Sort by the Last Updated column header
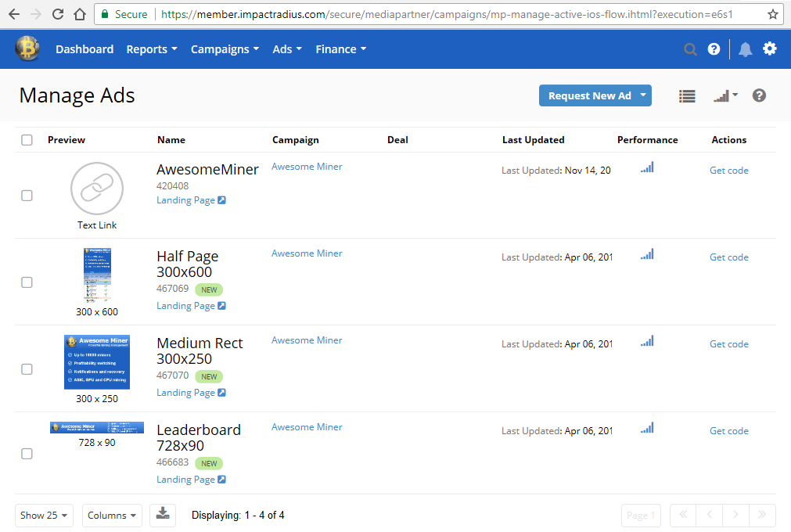791x532 pixels. [534, 140]
